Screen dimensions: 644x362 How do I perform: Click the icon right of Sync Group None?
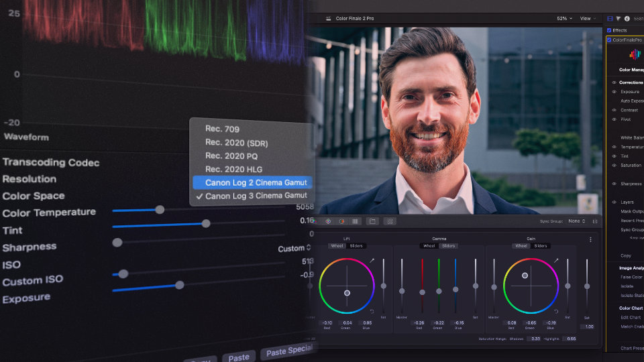[x=595, y=221]
